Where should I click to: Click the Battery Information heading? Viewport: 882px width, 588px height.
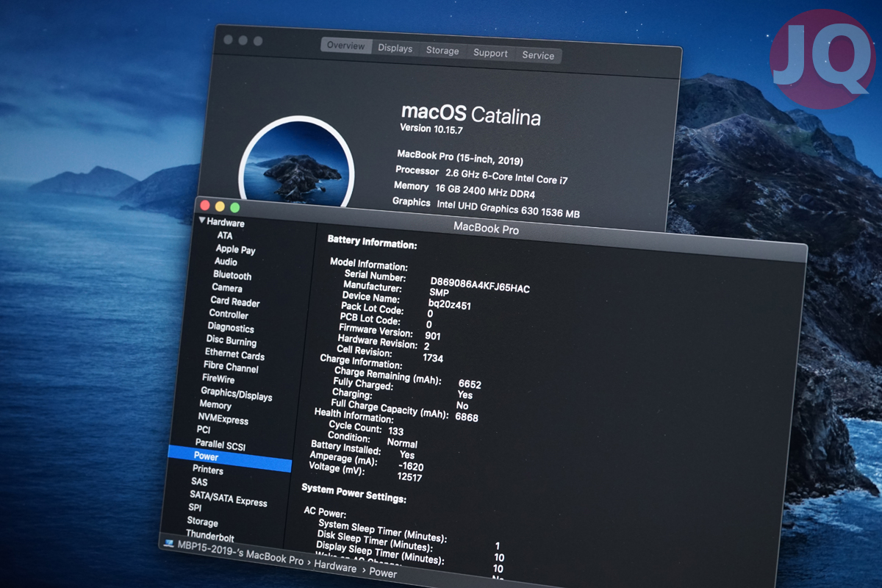[x=372, y=242]
